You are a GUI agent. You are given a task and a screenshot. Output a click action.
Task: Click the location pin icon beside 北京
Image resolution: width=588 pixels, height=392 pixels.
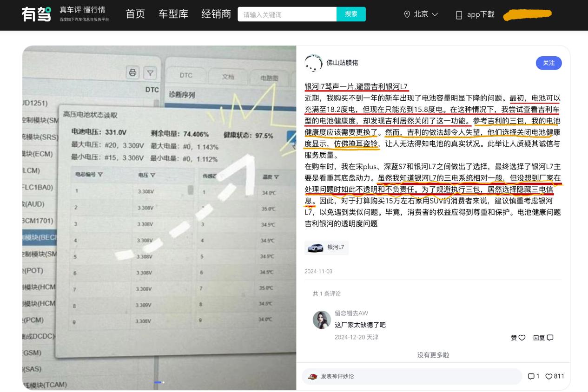coord(407,14)
